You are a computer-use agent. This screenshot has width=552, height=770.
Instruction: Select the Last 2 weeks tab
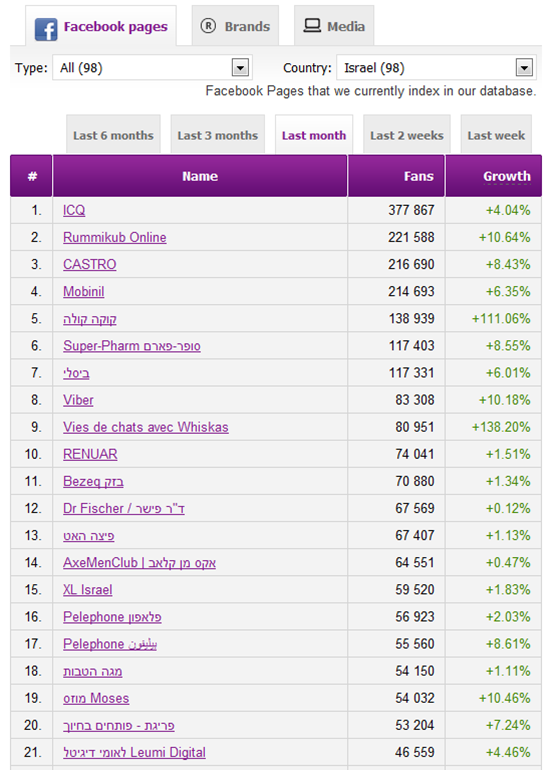(x=407, y=135)
